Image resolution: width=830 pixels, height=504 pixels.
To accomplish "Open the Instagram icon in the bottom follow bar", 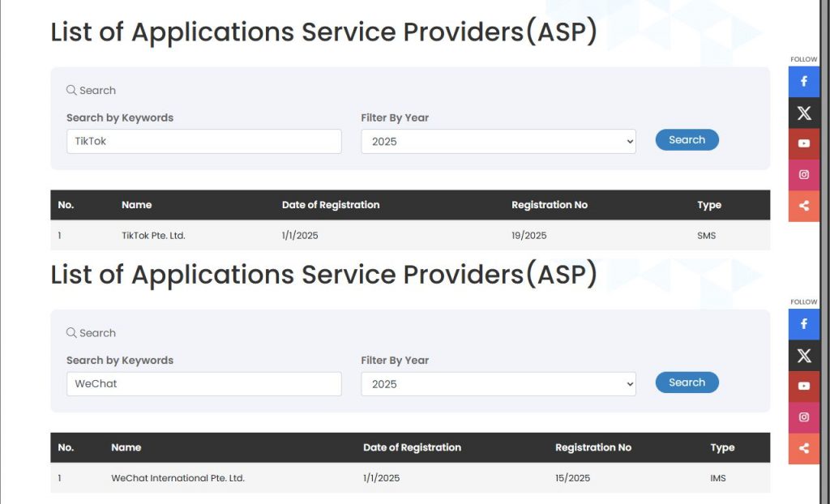I will tap(803, 417).
